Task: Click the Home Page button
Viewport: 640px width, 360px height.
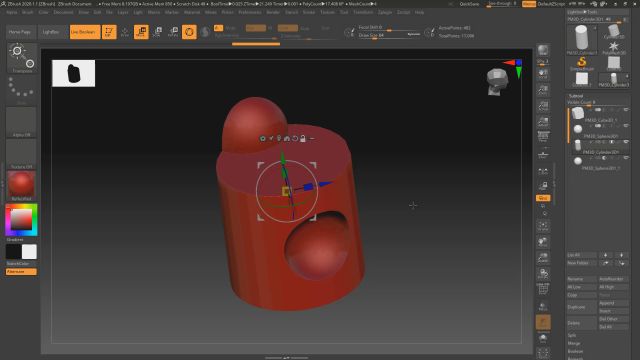Action: (x=20, y=32)
